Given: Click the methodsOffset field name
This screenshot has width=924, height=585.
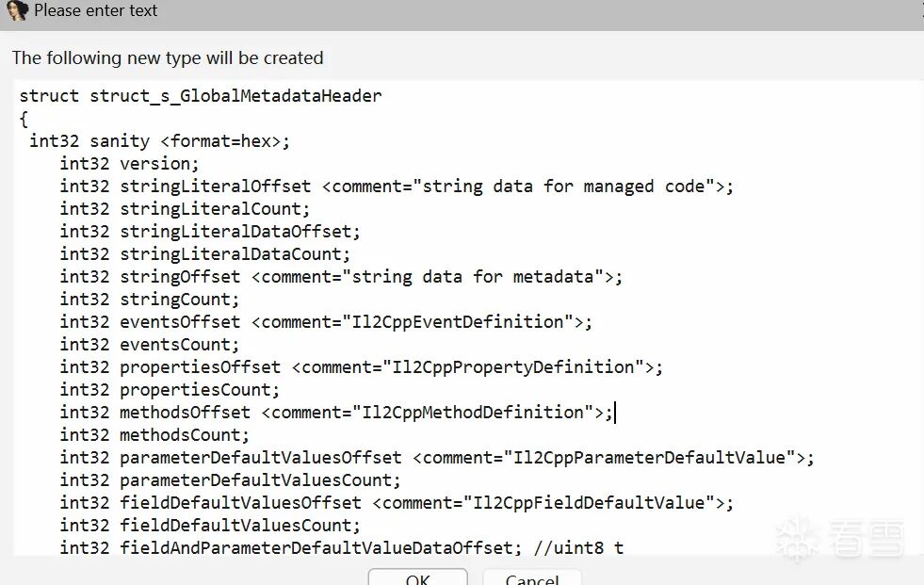Looking at the screenshot, I should pos(185,413).
